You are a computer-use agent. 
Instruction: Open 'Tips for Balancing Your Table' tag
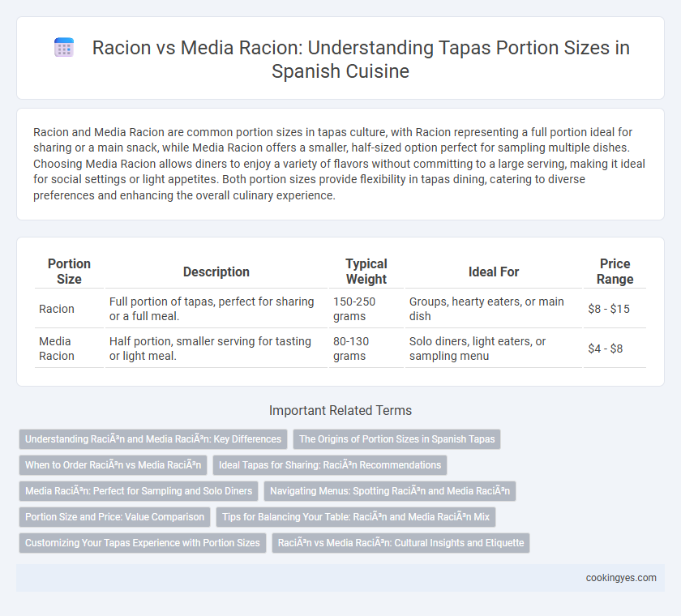click(x=356, y=517)
